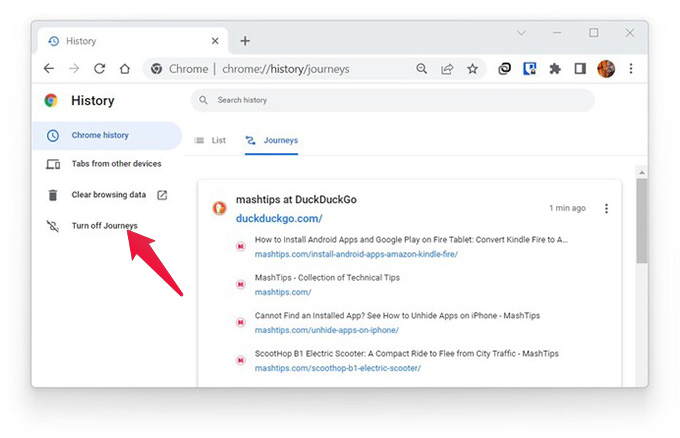The image size is (680, 438).
Task: Open the Chrome three-dot menu
Action: coord(631,69)
